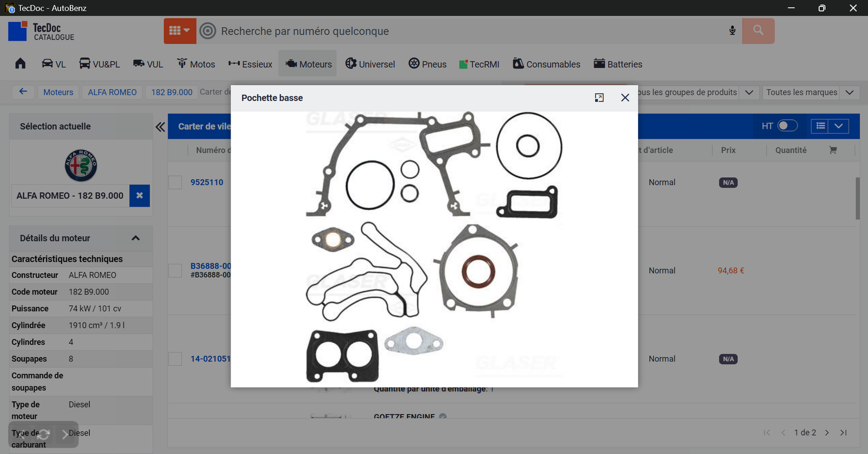This screenshot has width=868, height=454.
Task: Sort by the Prix column header
Action: pyautogui.click(x=728, y=150)
